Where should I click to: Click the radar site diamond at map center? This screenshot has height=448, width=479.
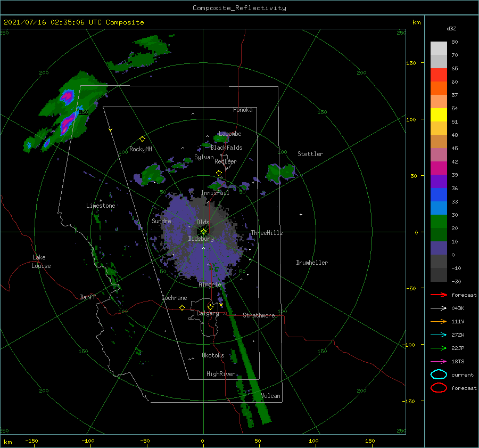coord(203,232)
